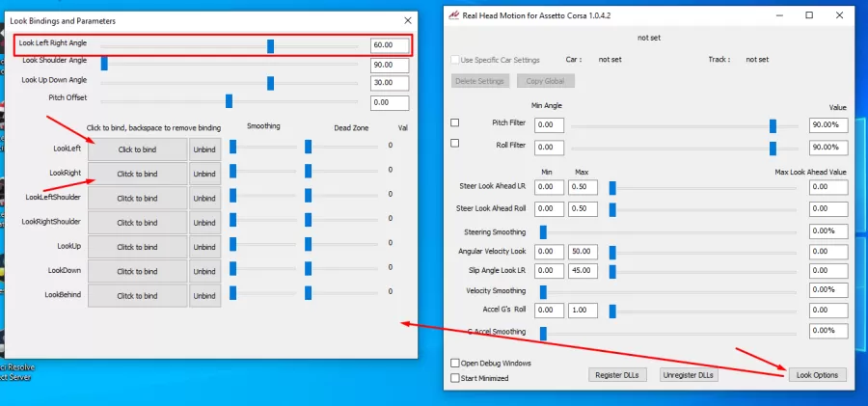Enable the Roll Filter checkbox
The height and width of the screenshot is (406, 868).
click(454, 143)
